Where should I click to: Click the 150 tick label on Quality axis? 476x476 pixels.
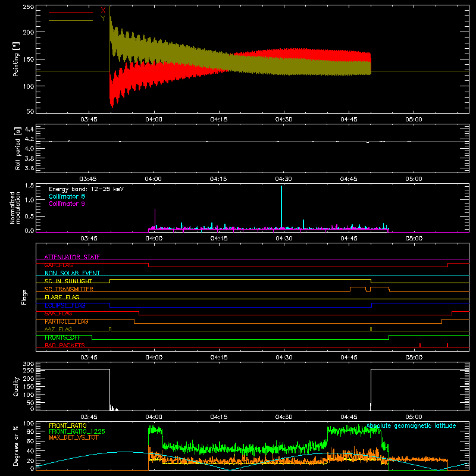28,387
